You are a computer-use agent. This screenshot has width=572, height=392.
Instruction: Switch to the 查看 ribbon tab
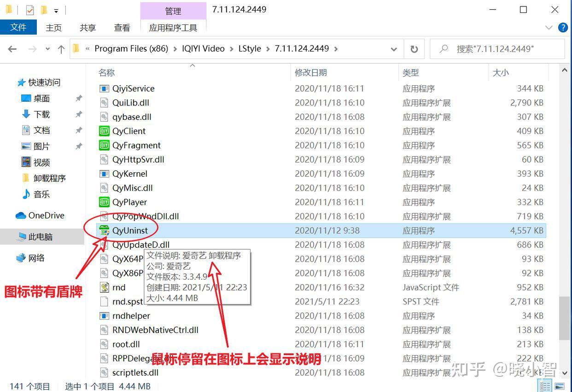click(x=122, y=28)
